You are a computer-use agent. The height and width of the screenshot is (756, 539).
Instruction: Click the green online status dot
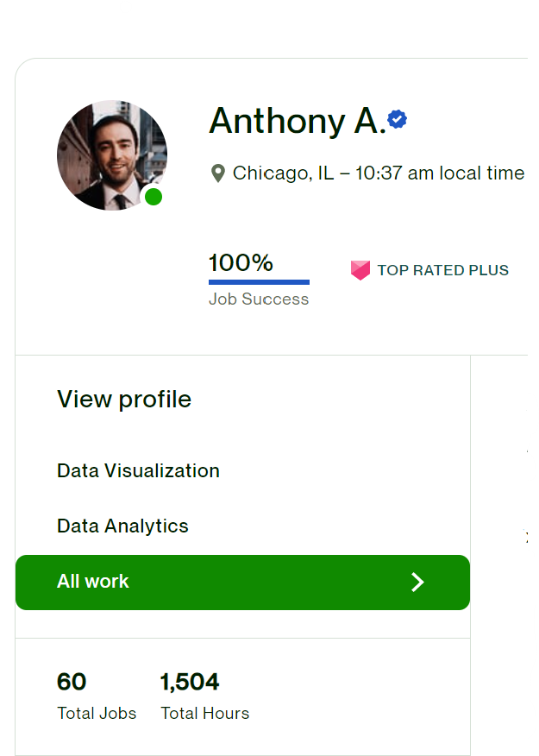pyautogui.click(x=154, y=197)
